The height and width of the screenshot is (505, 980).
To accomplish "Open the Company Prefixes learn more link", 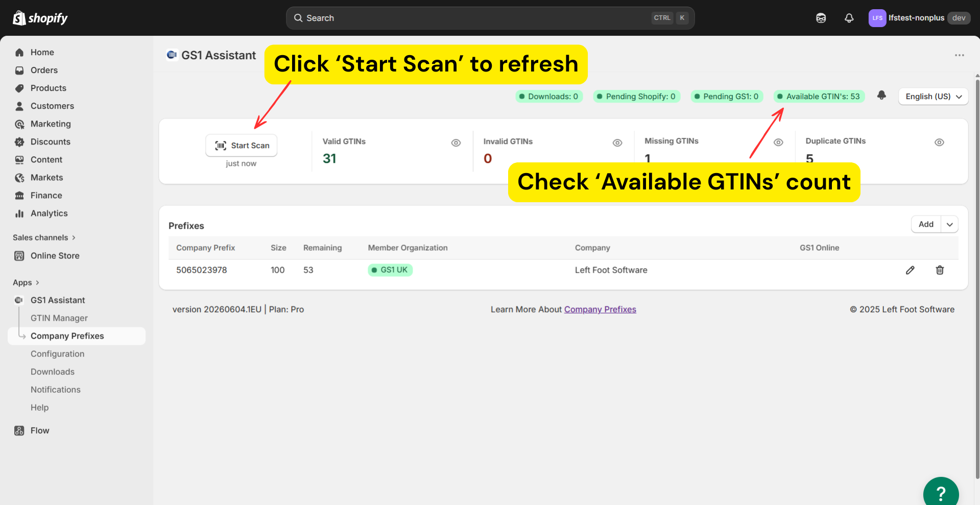I will (x=600, y=309).
